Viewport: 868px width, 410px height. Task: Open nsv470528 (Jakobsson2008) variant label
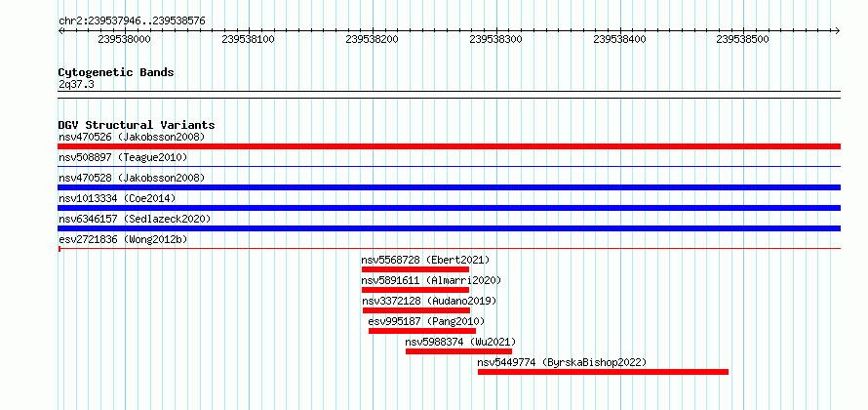[x=132, y=178]
